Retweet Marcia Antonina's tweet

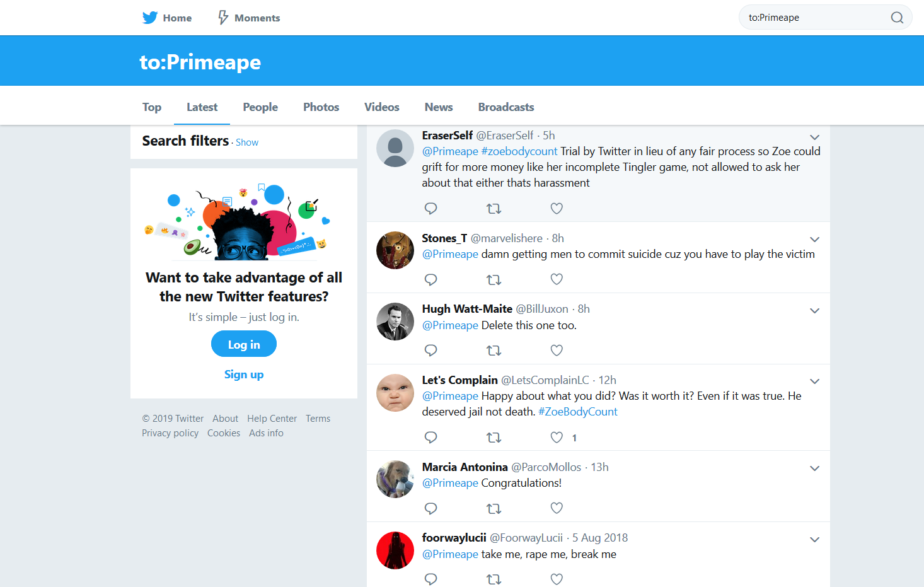click(494, 508)
